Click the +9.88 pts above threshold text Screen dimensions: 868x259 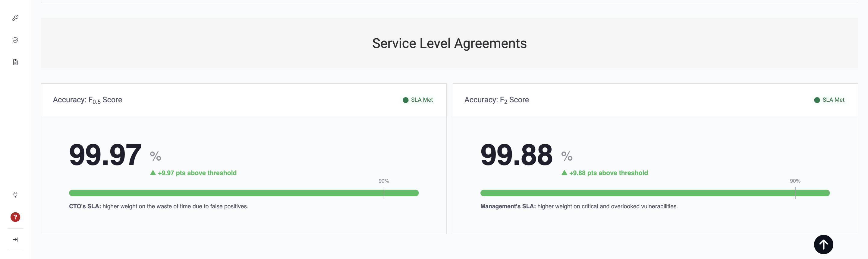pyautogui.click(x=608, y=173)
